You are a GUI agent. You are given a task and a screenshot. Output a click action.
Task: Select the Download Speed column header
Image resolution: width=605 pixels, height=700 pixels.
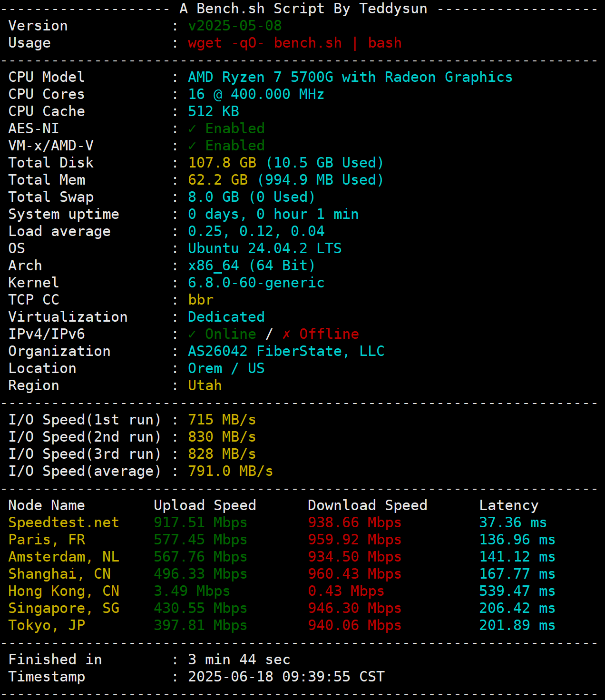(367, 505)
